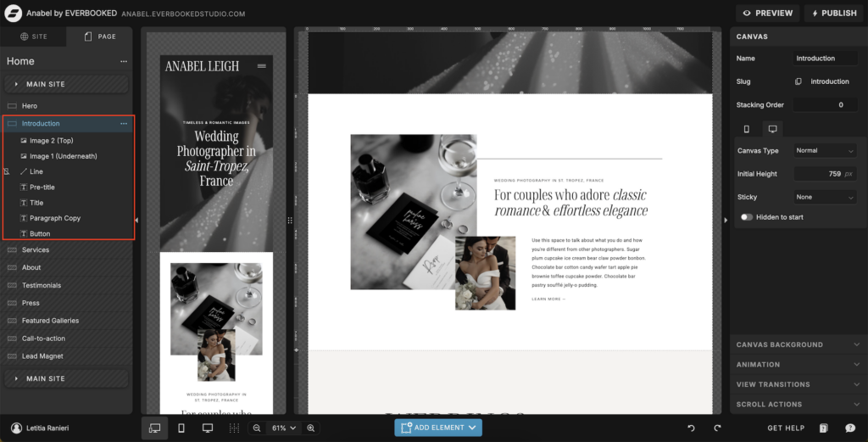
Task: Click the Showit logo icon at top left
Action: click(13, 13)
